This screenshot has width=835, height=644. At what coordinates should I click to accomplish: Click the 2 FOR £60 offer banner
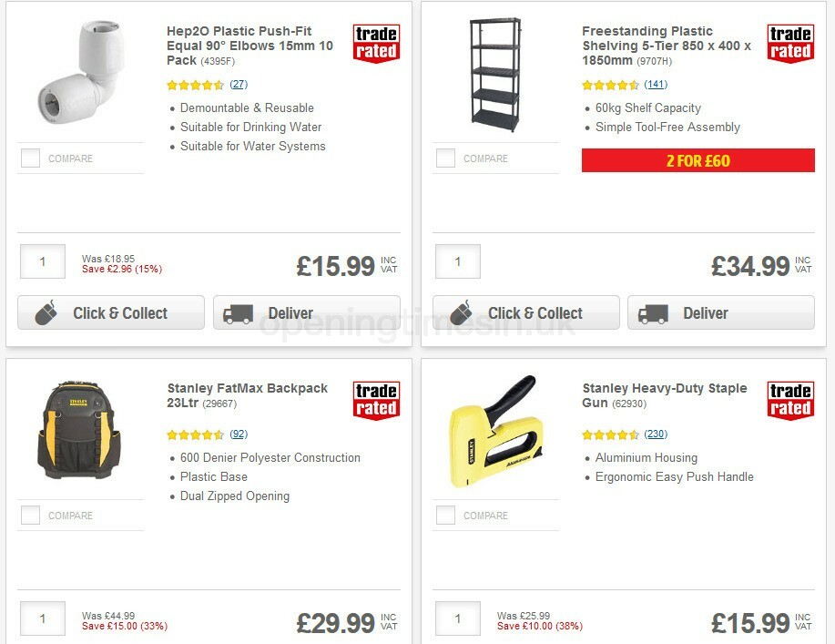[x=698, y=160]
